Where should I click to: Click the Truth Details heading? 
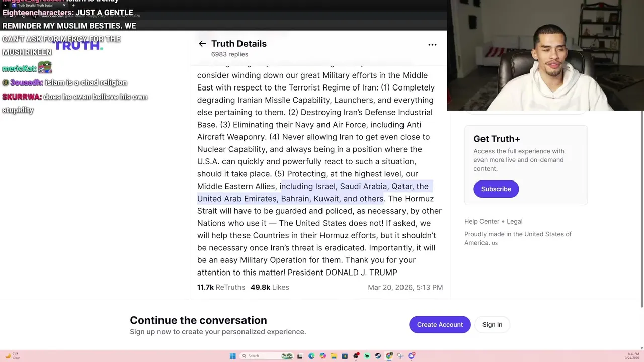pos(239,44)
